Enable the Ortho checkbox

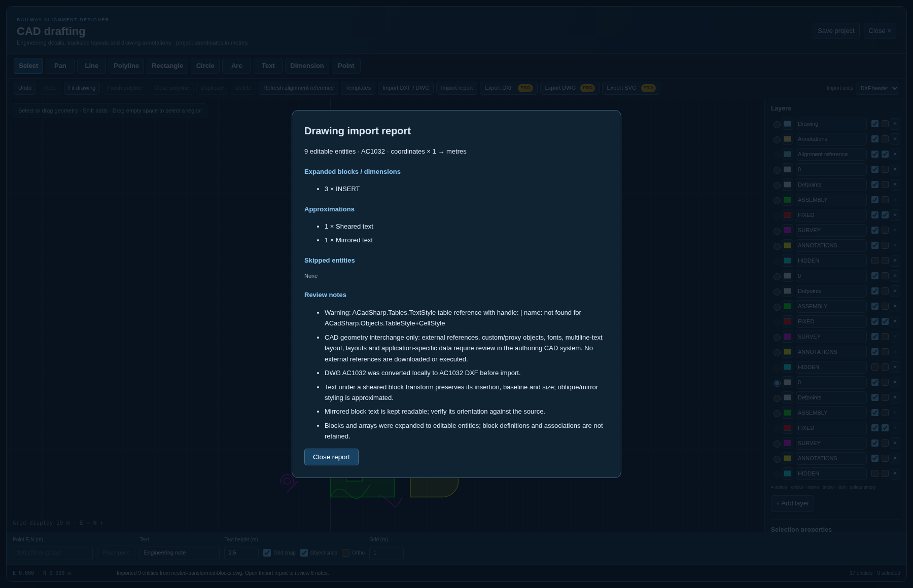tap(345, 553)
